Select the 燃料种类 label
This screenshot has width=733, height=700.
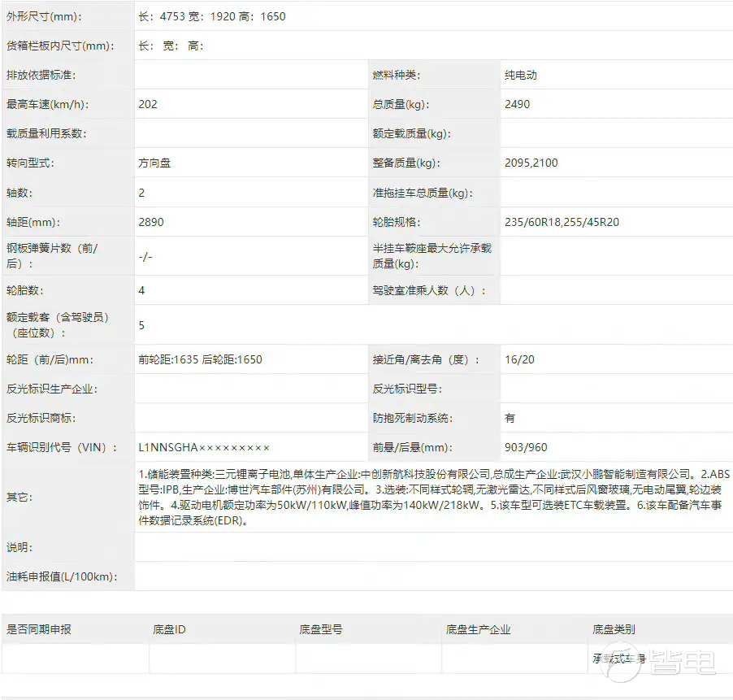(396, 75)
